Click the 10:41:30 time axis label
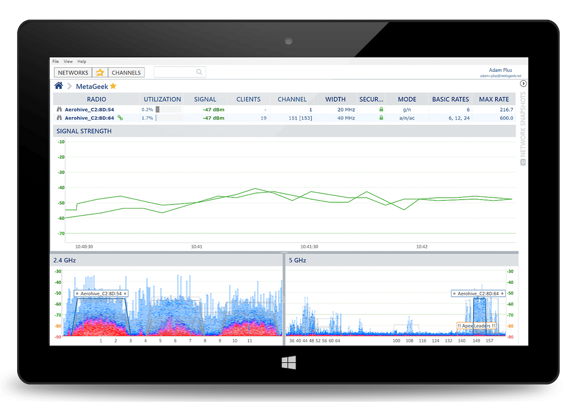574x402 pixels. (x=309, y=246)
